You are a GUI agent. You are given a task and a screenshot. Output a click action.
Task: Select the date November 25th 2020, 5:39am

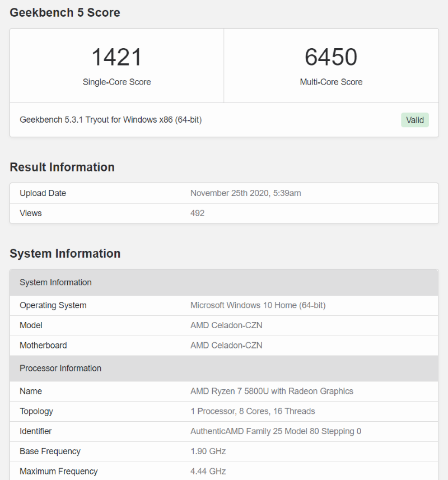point(246,193)
